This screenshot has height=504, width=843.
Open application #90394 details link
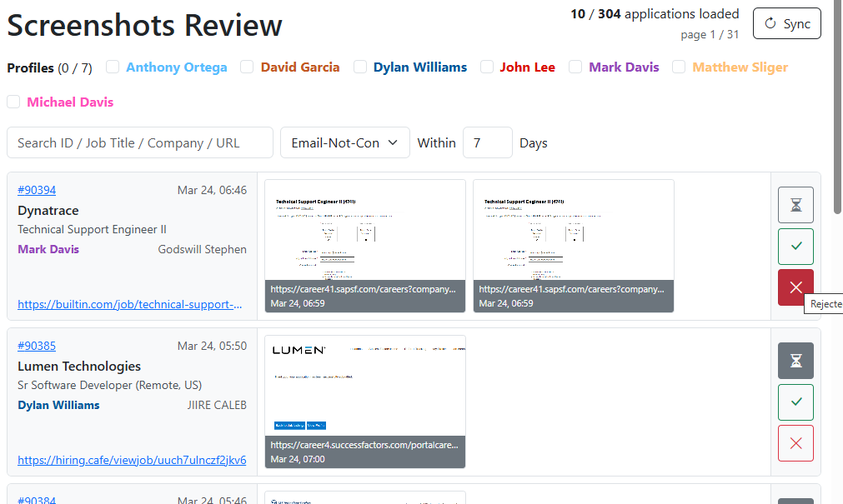point(37,190)
